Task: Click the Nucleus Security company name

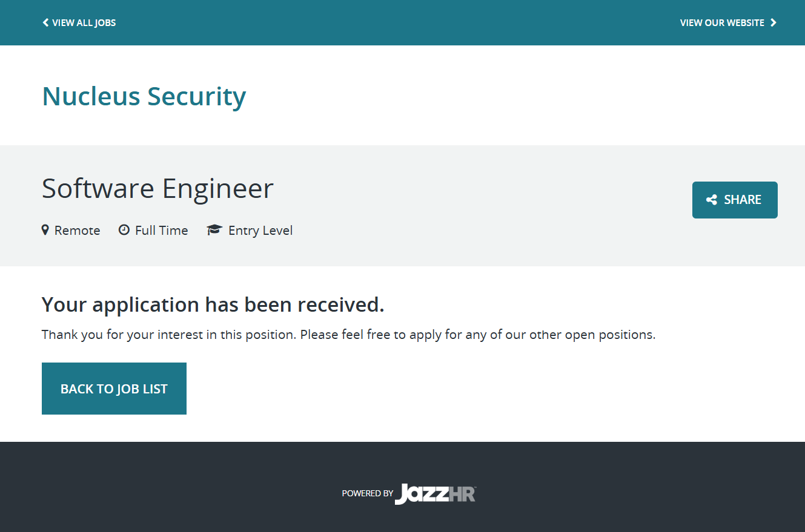Action: click(144, 96)
